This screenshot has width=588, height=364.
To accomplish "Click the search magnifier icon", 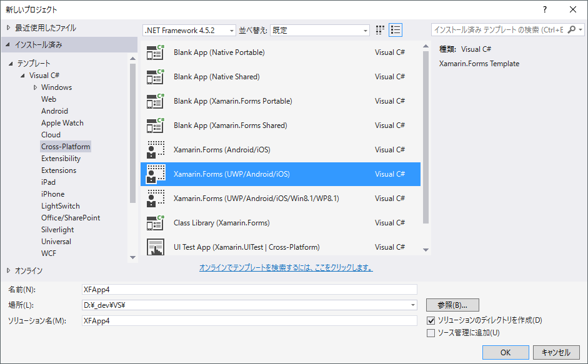I will 572,29.
